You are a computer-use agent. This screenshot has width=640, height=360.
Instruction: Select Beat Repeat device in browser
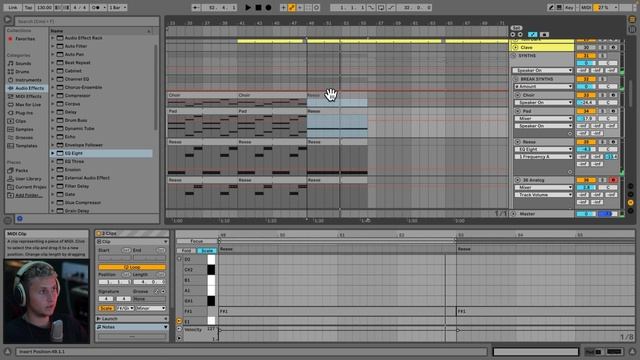point(77,62)
